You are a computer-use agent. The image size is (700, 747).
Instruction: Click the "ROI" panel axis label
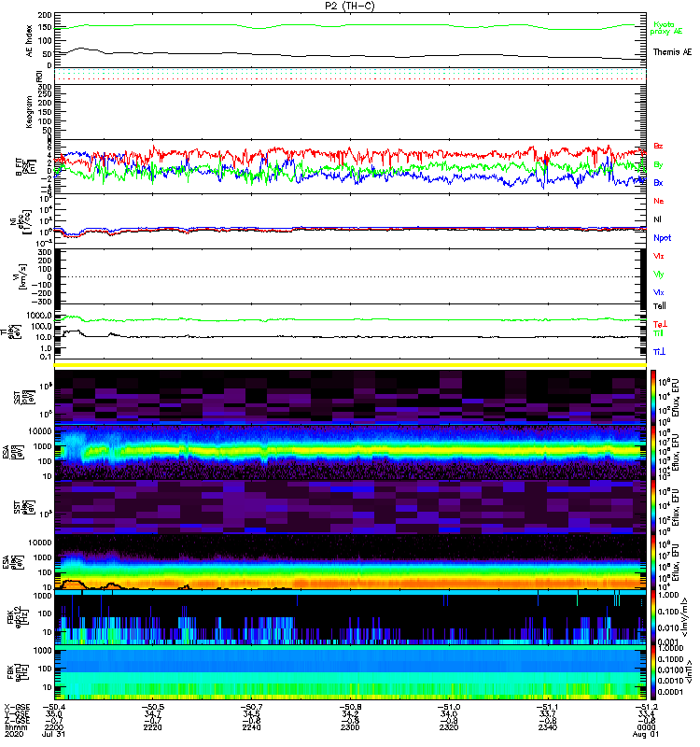39,77
